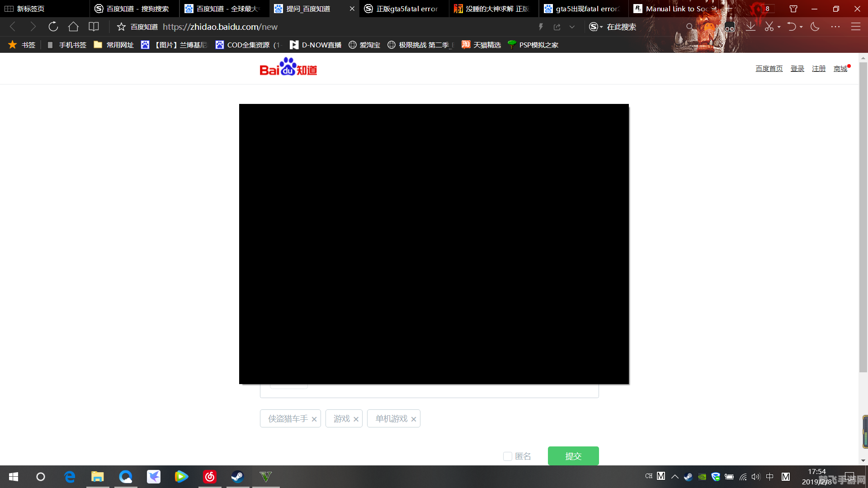Check the 匿名 anonymous checkbox

pyautogui.click(x=508, y=456)
